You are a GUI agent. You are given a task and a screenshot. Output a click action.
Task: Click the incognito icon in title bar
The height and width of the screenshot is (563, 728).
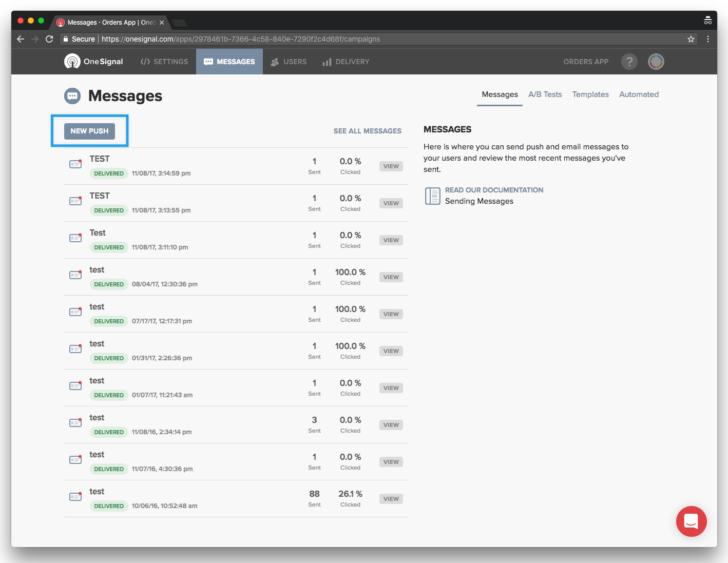(x=708, y=21)
